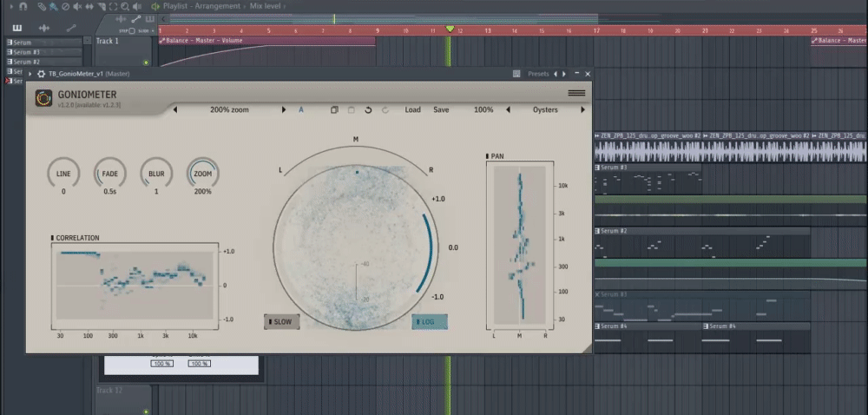Toggle the SLOW button
The height and width of the screenshot is (415, 868).
(282, 321)
